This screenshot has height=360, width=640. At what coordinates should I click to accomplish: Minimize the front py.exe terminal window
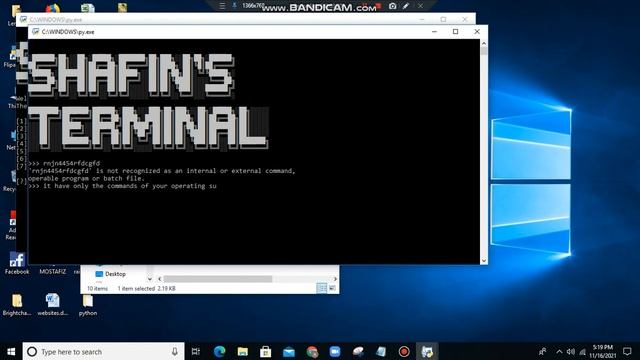[434, 31]
